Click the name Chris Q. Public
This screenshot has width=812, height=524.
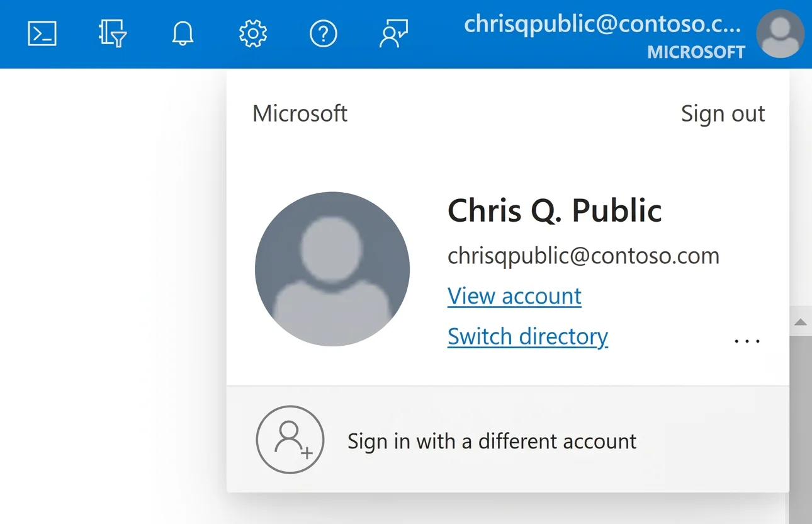click(x=555, y=210)
